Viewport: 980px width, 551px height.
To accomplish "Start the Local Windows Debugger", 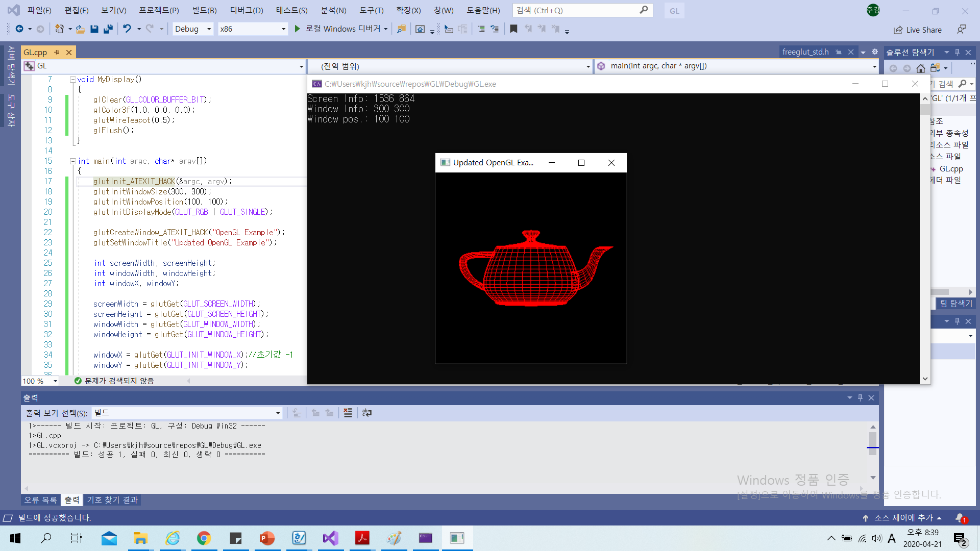I will click(297, 29).
